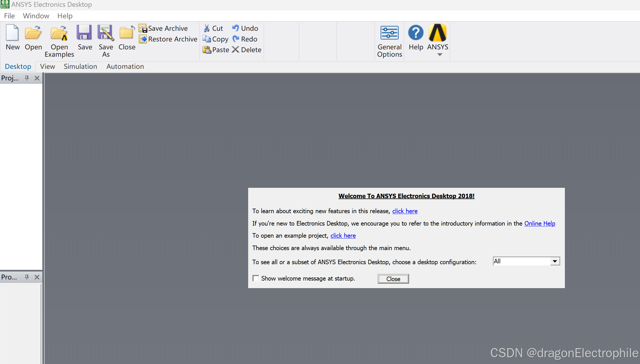Toggle pin on the Project Manager panel
Image resolution: width=640 pixels, height=364 pixels.
pyautogui.click(x=27, y=78)
